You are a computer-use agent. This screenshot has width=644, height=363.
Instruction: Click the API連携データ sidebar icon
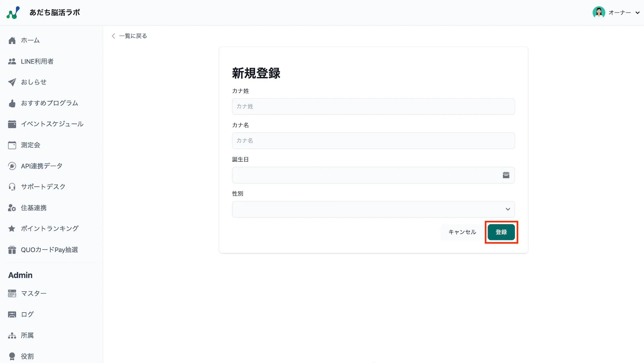12,166
